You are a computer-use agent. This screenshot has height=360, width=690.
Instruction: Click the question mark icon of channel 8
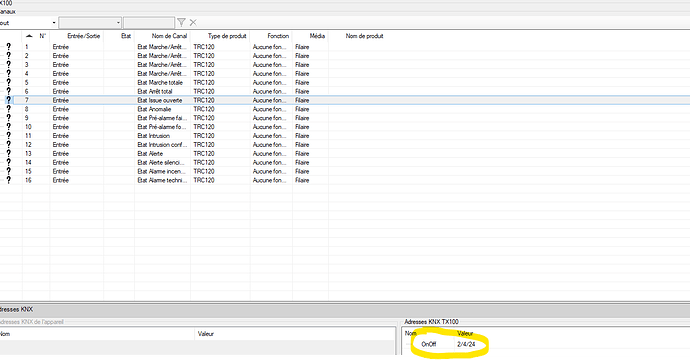click(x=8, y=109)
